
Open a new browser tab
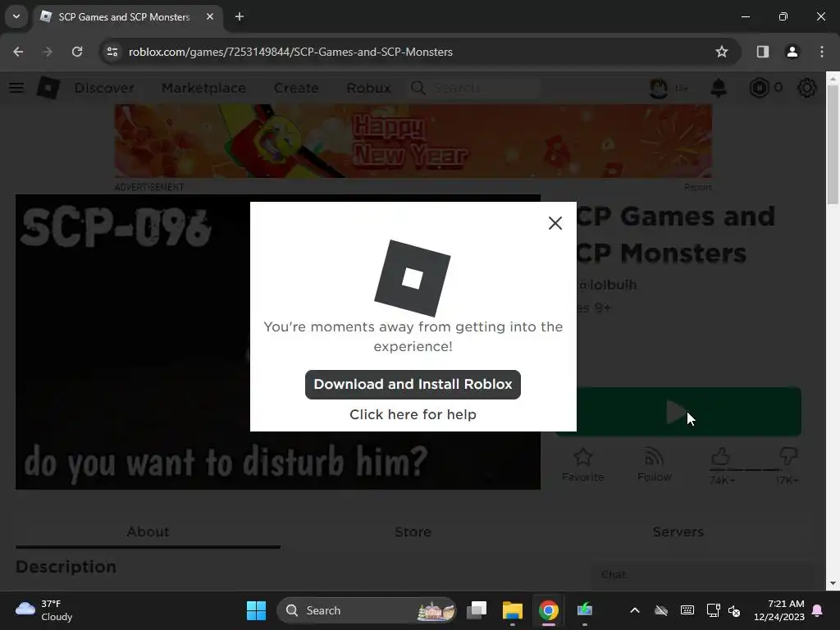[x=240, y=16]
